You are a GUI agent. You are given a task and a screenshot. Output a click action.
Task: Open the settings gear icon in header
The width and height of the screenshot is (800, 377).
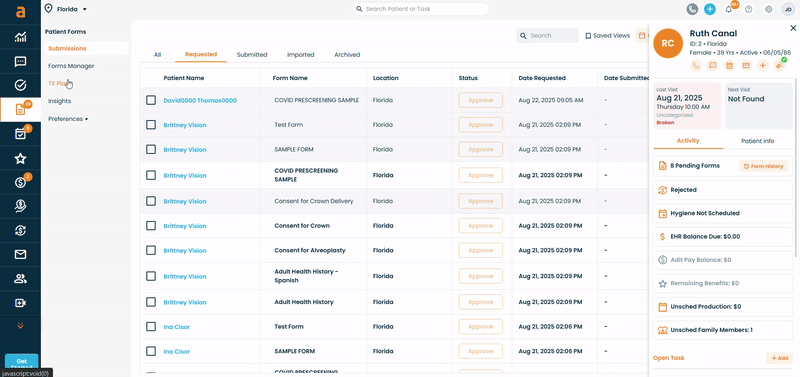pos(768,9)
